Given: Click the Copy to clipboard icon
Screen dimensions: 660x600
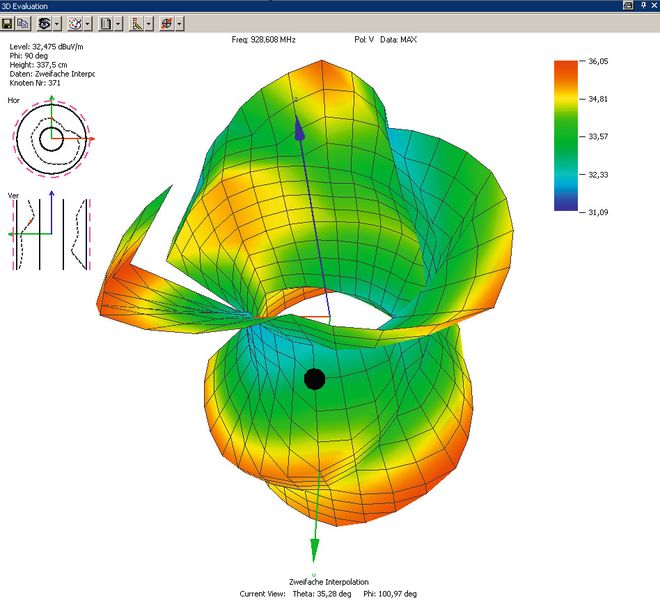Looking at the screenshot, I should pyautogui.click(x=23, y=24).
